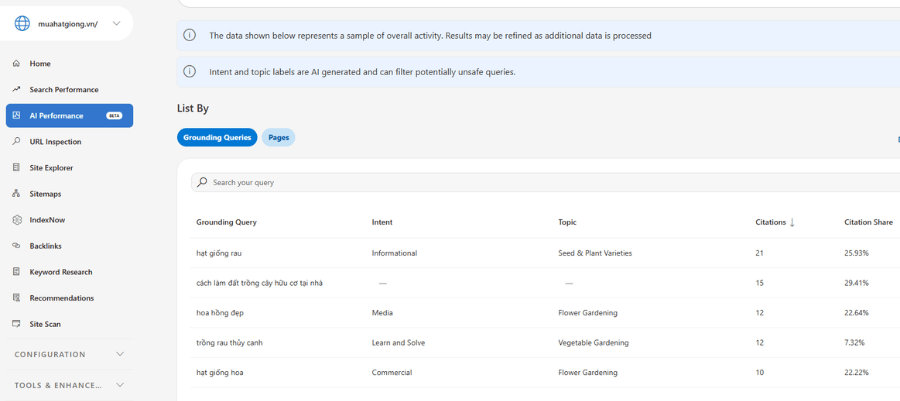Click the Intent column header
This screenshot has width=900, height=401.
click(x=382, y=223)
